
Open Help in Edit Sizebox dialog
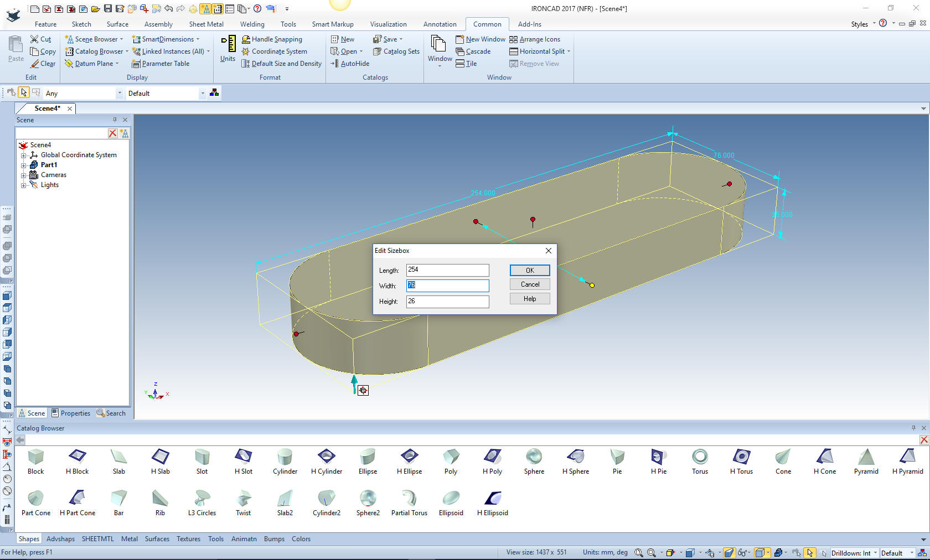(530, 299)
